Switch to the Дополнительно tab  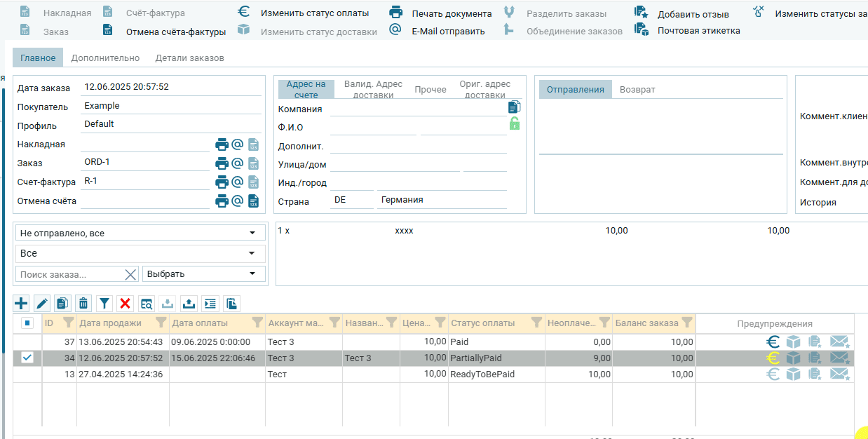click(x=105, y=58)
